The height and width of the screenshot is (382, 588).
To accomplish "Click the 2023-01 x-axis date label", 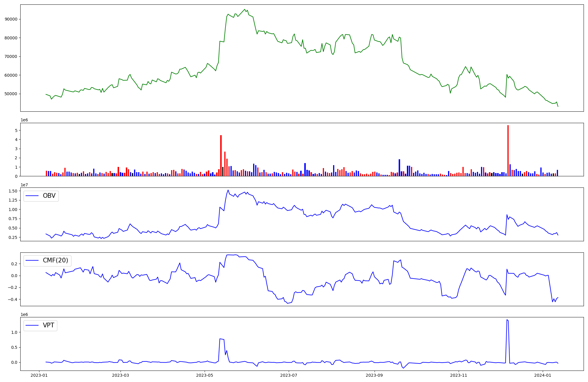I will 39,375.
